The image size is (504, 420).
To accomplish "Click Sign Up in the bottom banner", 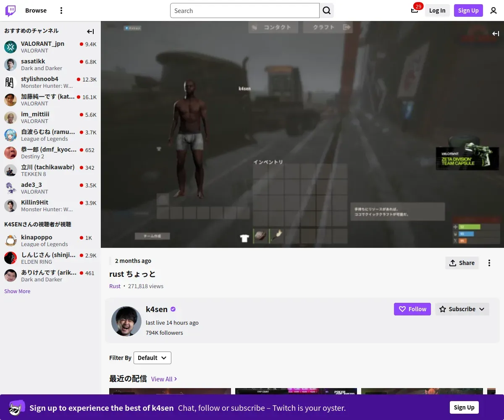I will (x=464, y=407).
